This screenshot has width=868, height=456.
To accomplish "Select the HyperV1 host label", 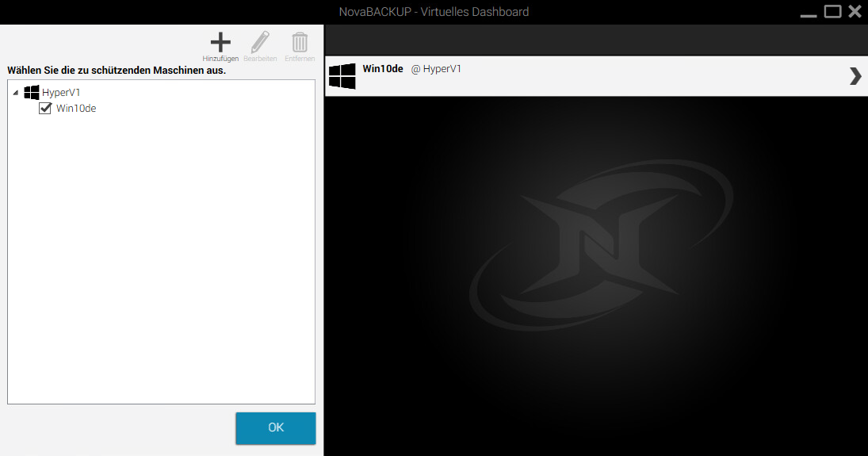I will (61, 93).
